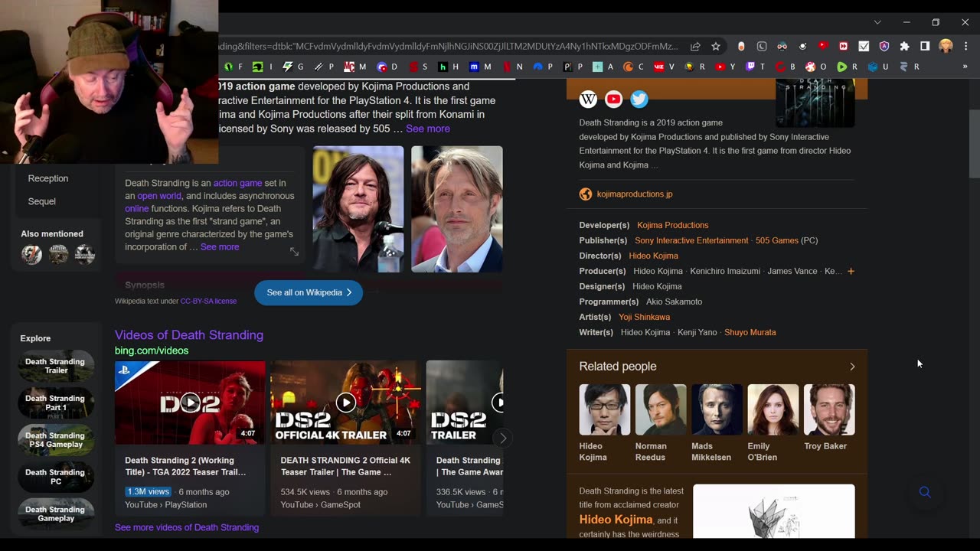
Task: Select the Death Stranding PC explore item
Action: 55,477
